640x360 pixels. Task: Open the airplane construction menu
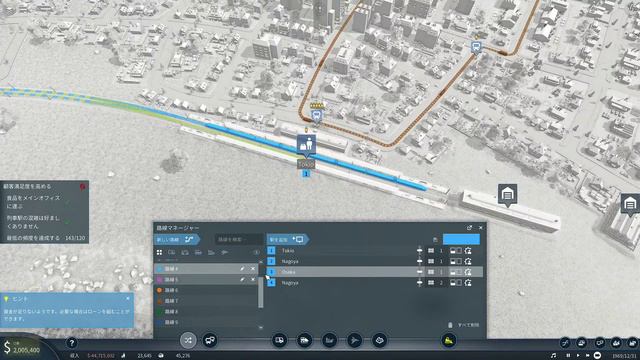click(355, 340)
